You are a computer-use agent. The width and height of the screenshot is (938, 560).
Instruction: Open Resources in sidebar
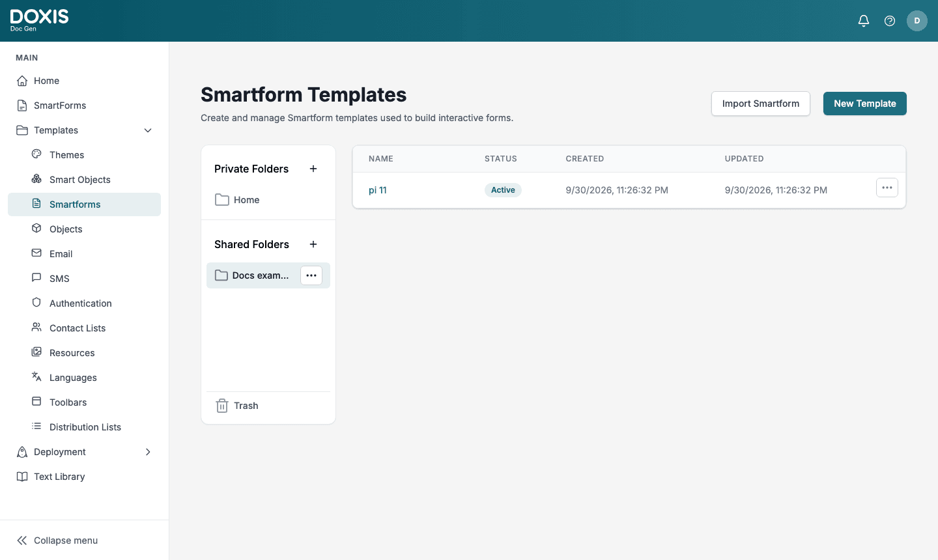85,353
